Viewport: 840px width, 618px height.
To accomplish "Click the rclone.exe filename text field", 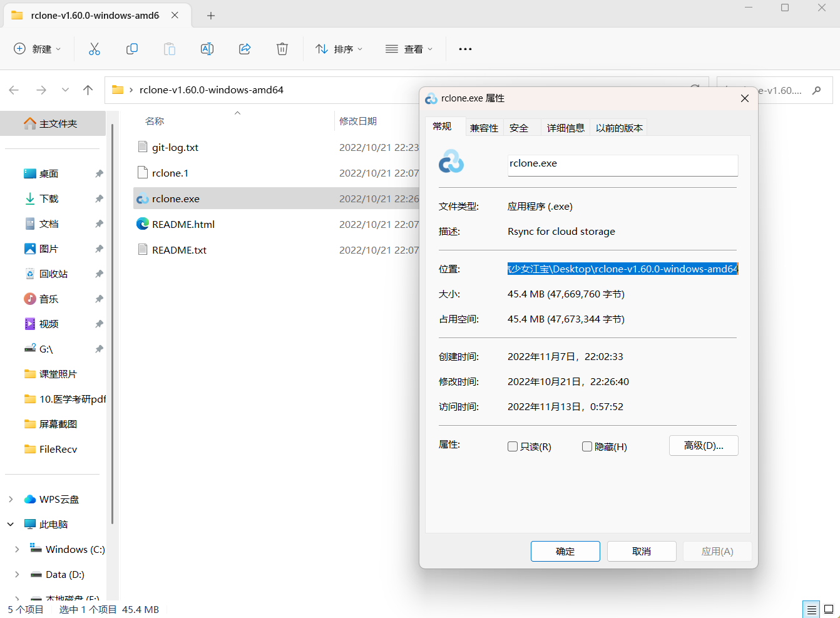I will click(622, 164).
